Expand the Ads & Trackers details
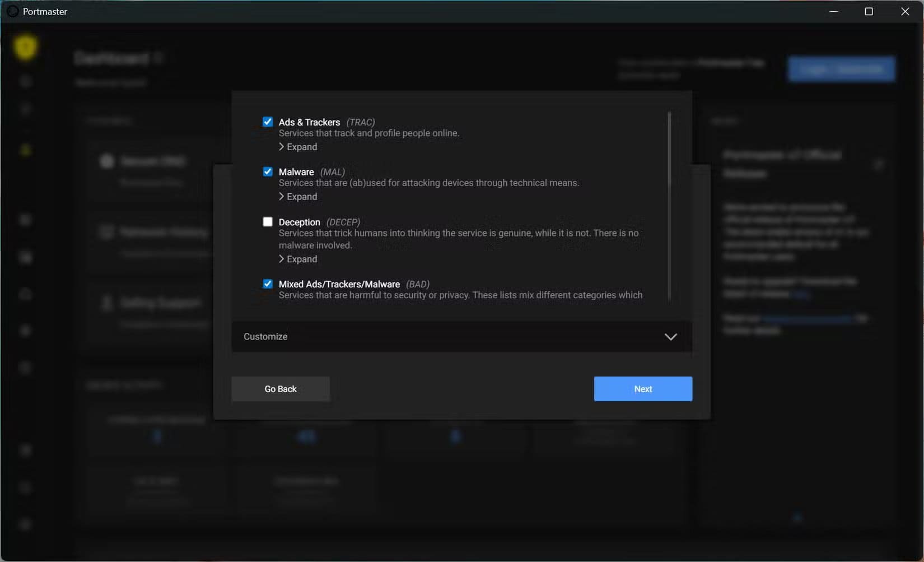The width and height of the screenshot is (924, 562). [x=297, y=146]
